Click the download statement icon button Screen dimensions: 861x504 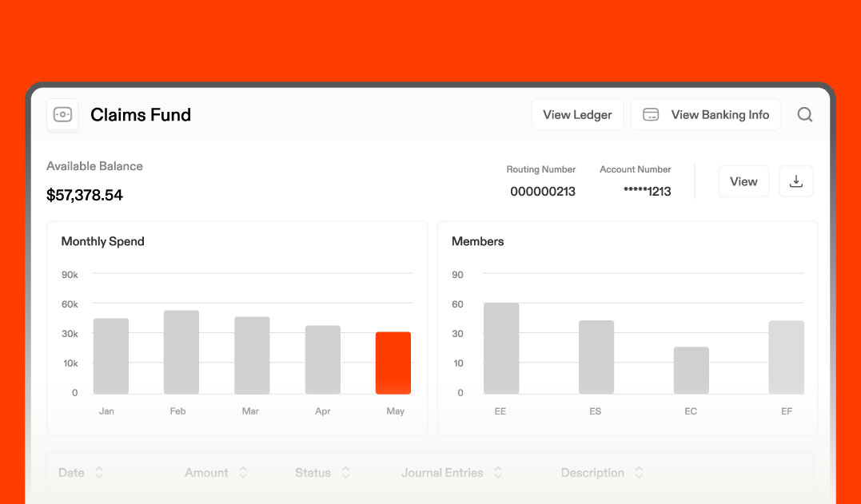click(x=796, y=181)
